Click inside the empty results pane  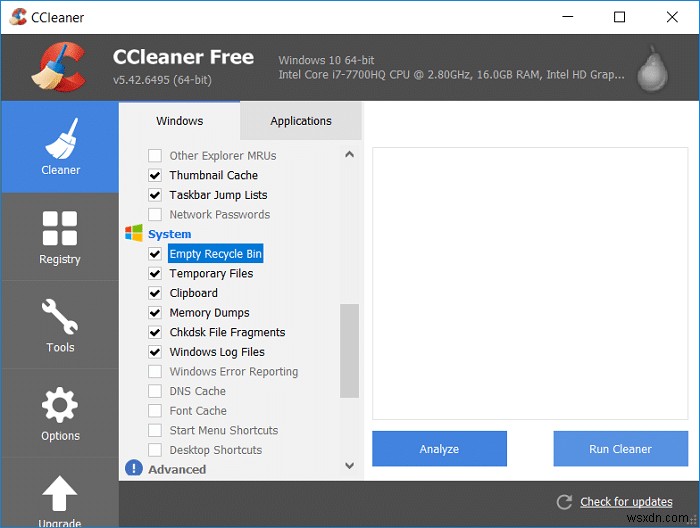click(530, 283)
